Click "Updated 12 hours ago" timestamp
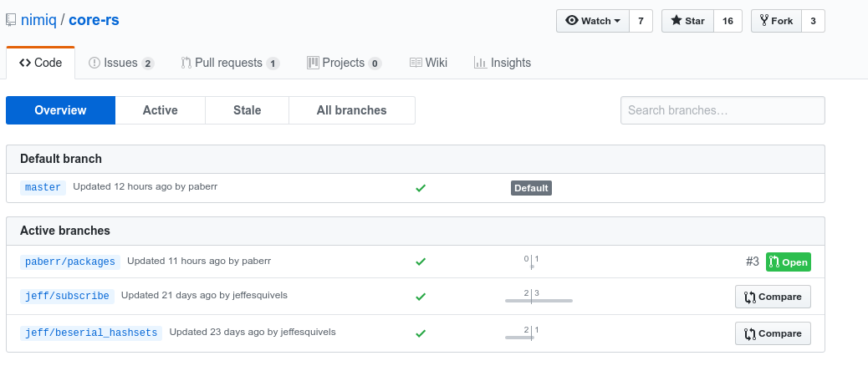The image size is (868, 371). 122,187
